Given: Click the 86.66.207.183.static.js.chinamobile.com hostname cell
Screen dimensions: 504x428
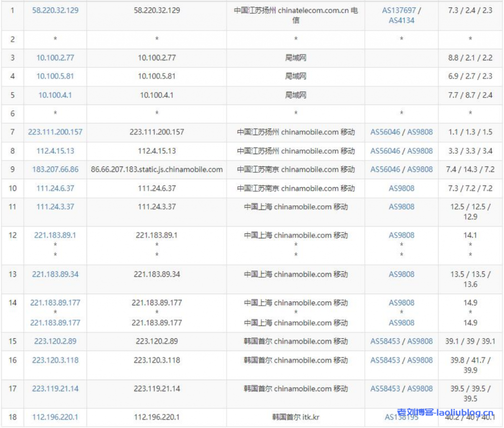Looking at the screenshot, I should pyautogui.click(x=157, y=169).
